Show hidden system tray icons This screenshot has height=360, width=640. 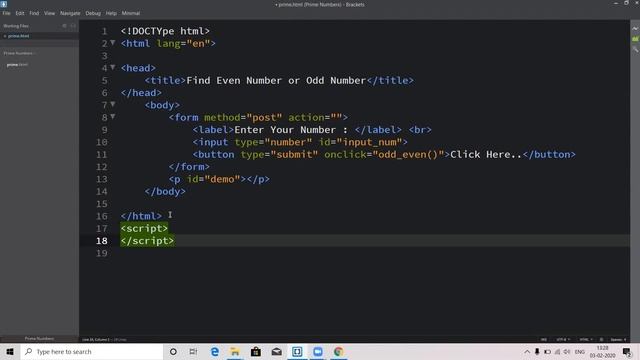pos(527,351)
